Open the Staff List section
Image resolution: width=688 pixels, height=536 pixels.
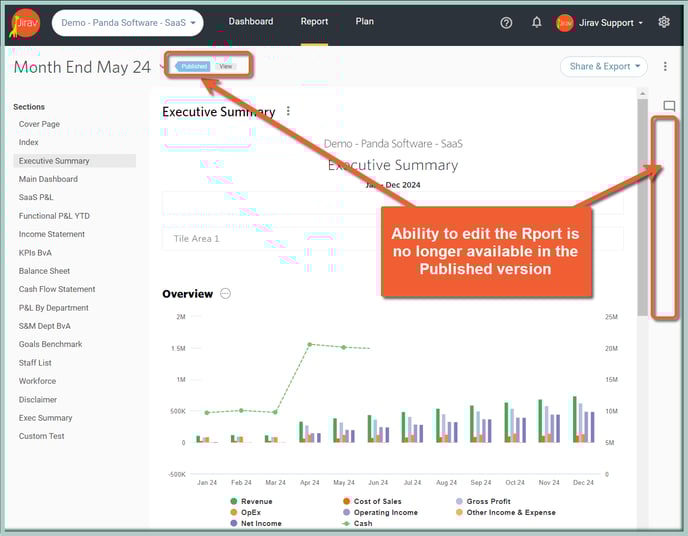tap(35, 363)
